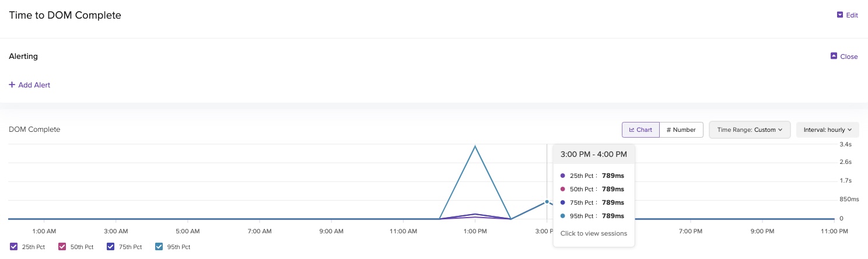Uncheck the 25th Pct legend checkbox

[x=14, y=246]
